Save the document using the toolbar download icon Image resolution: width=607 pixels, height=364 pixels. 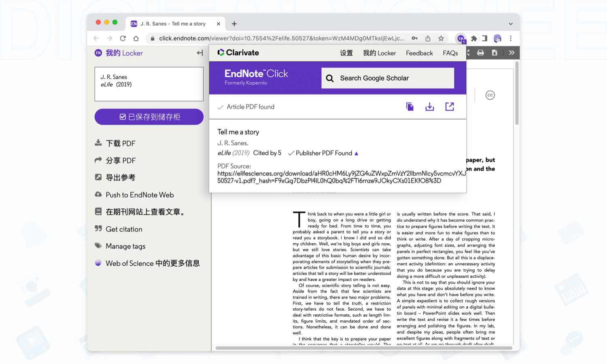[x=495, y=53]
